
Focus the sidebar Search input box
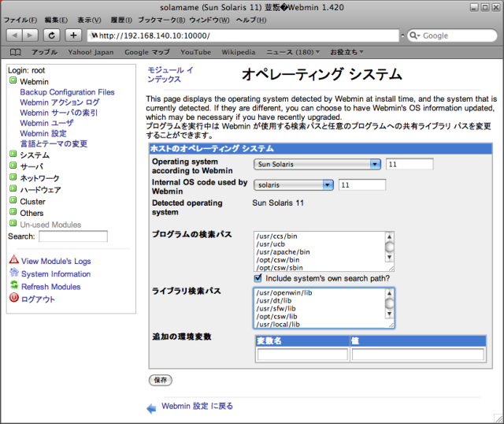click(73, 236)
